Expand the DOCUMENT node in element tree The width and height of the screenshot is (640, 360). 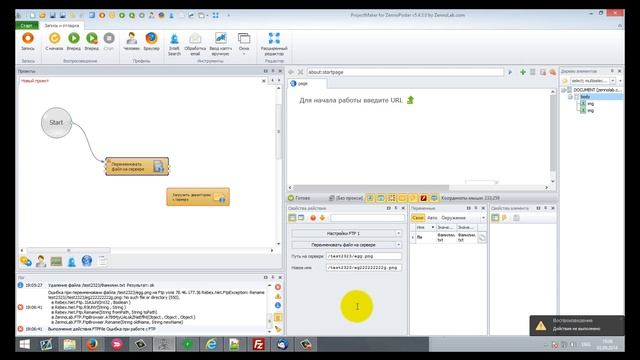point(563,90)
